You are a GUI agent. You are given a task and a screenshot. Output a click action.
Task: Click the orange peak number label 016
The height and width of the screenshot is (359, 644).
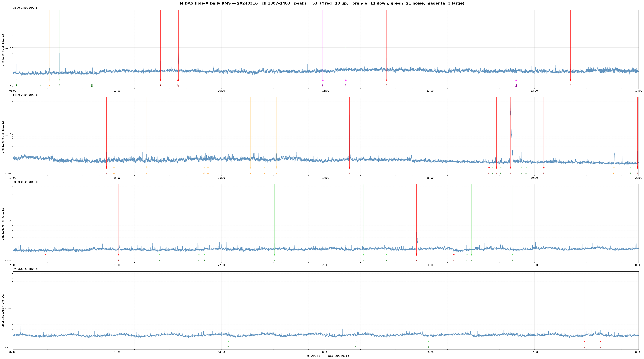(146, 173)
